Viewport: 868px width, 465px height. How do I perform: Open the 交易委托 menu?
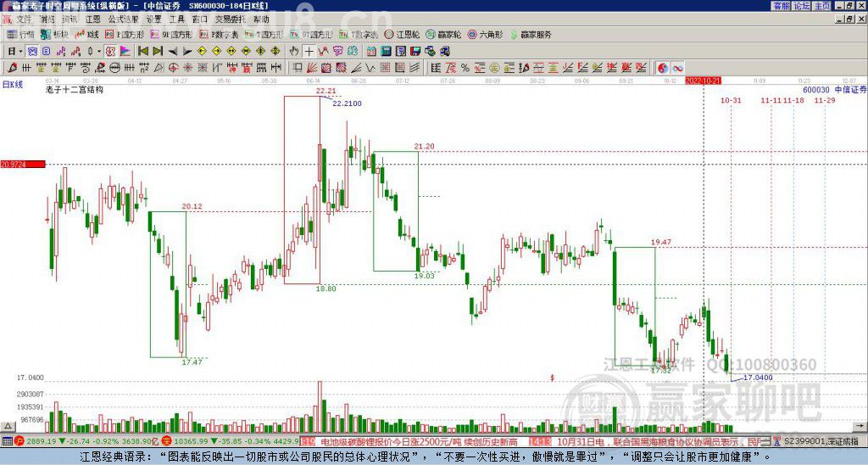pyautogui.click(x=231, y=20)
